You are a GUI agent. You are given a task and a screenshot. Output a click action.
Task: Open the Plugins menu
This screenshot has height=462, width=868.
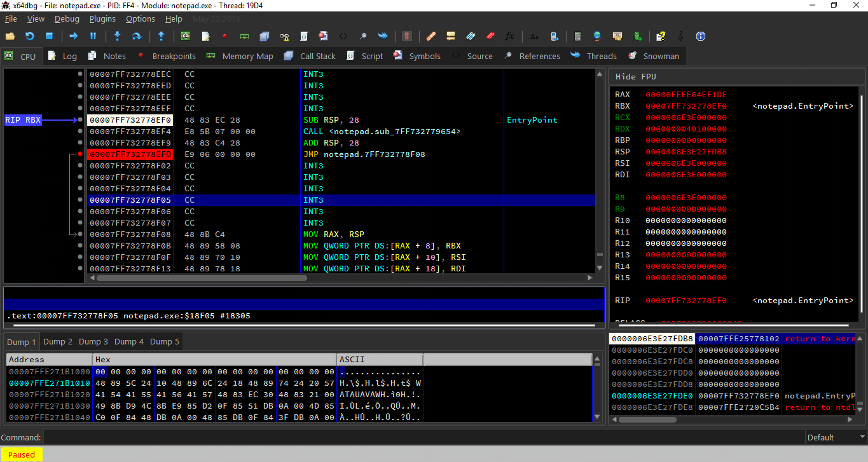tap(102, 19)
